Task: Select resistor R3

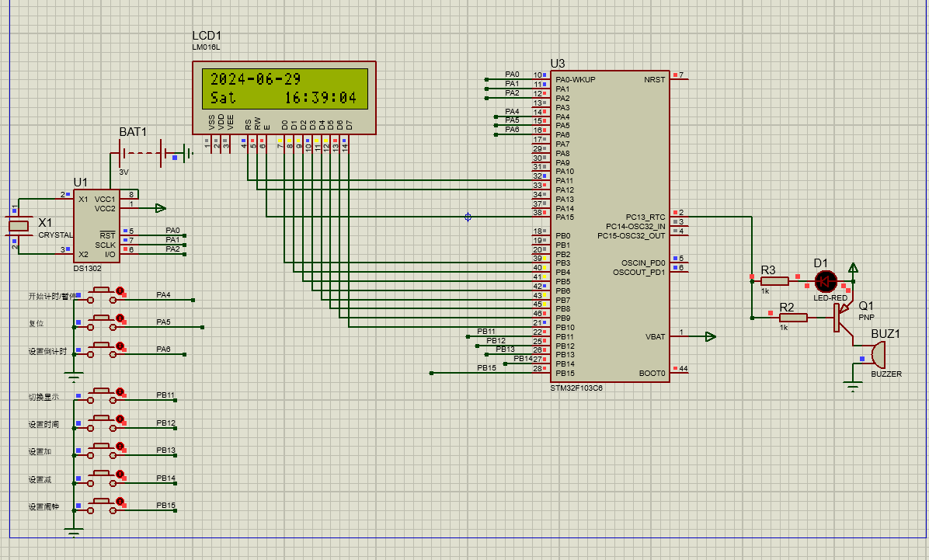Action: (x=775, y=281)
